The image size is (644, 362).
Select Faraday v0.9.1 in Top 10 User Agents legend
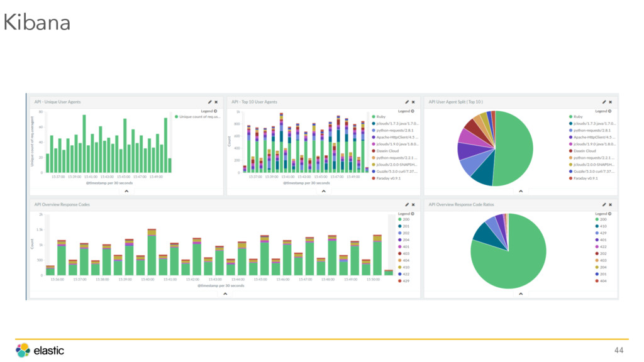[x=386, y=178]
